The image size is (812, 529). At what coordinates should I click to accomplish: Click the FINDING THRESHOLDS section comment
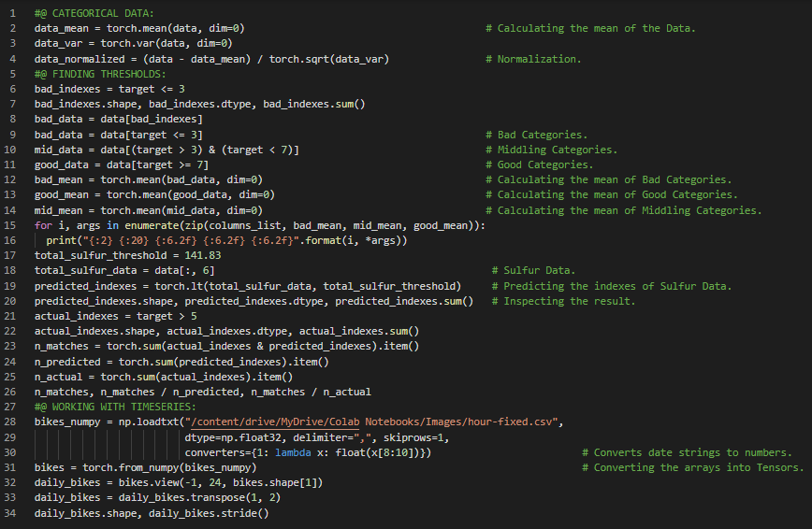(x=98, y=74)
